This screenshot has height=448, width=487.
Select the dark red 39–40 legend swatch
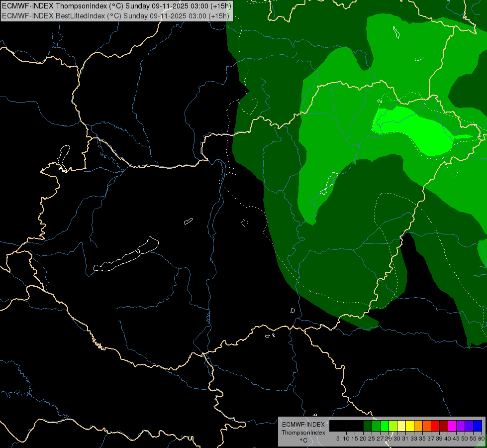pos(444,426)
